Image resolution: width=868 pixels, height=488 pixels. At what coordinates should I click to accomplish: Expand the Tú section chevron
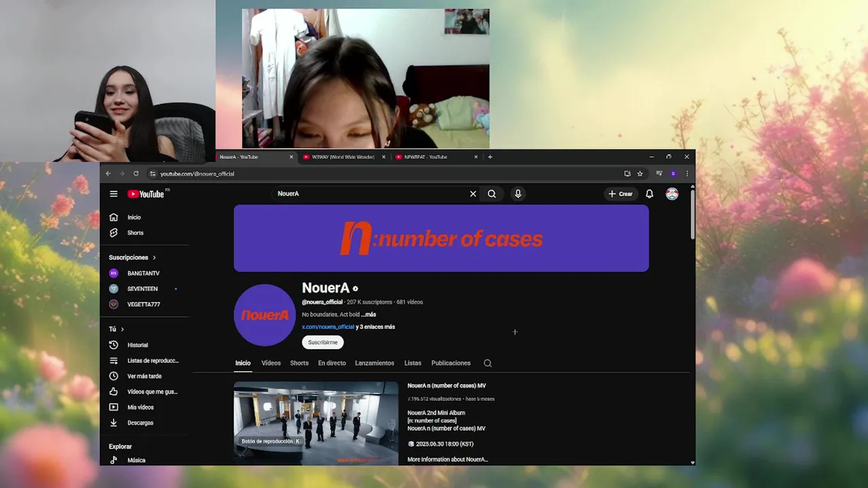[x=122, y=329]
